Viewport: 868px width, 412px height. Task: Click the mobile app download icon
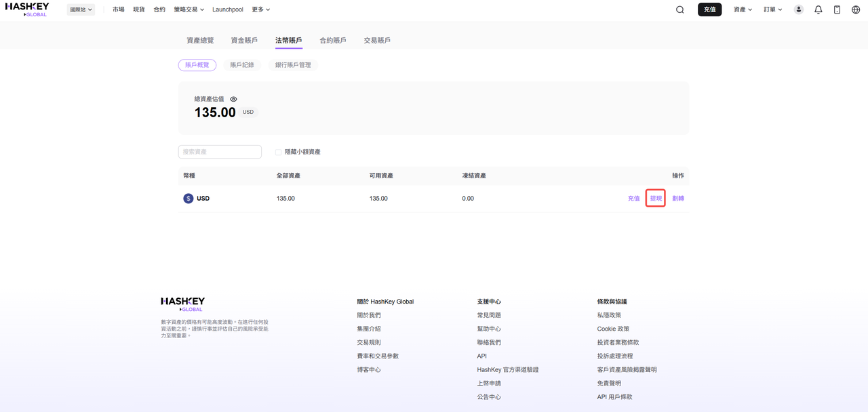pyautogui.click(x=837, y=9)
